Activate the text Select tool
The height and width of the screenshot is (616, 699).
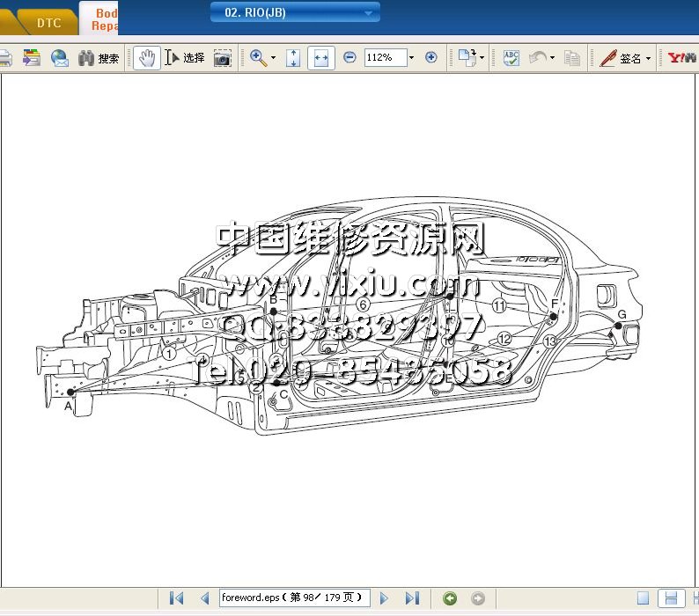point(186,58)
